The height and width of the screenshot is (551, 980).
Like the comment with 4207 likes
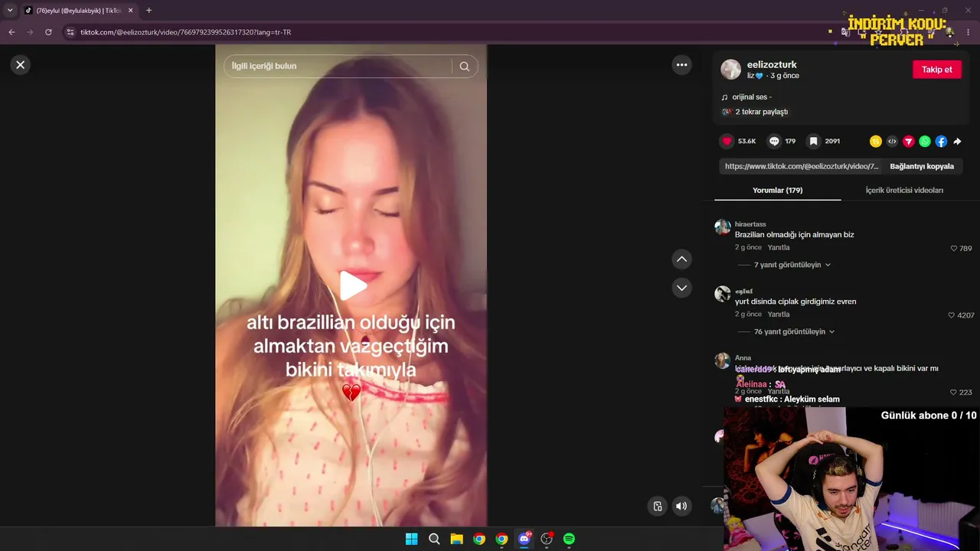click(x=952, y=315)
